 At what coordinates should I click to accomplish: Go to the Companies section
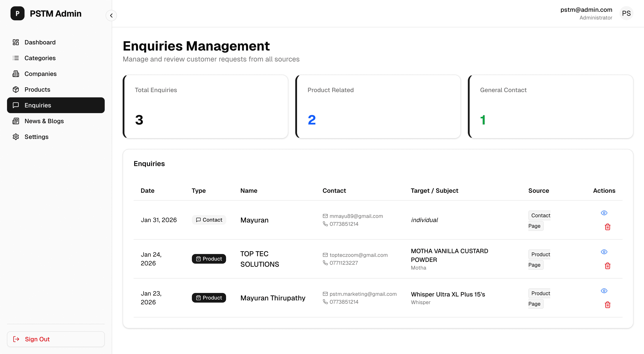tap(56, 74)
